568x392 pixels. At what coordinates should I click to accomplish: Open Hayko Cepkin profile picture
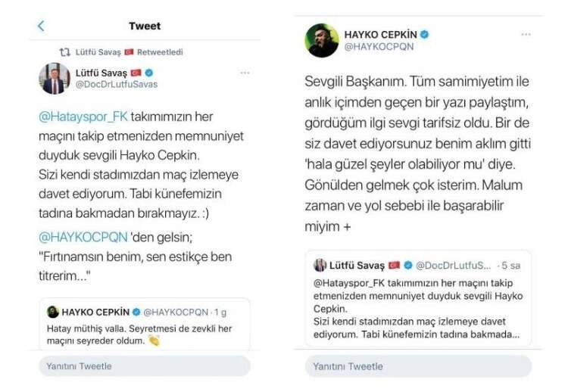tap(321, 40)
